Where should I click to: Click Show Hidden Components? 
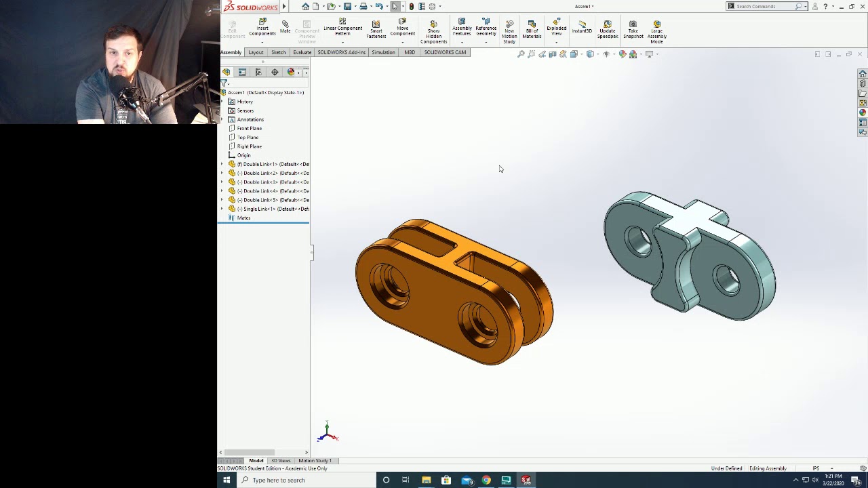coord(433,33)
